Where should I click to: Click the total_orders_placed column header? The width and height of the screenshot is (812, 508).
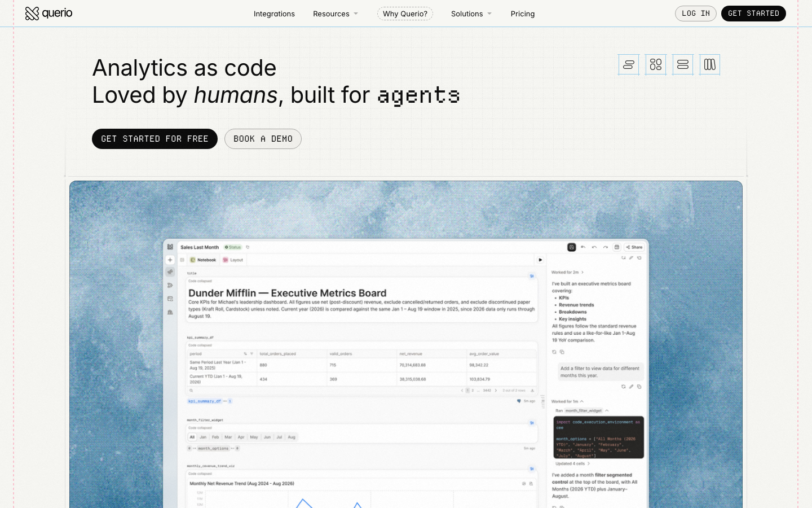click(x=278, y=354)
